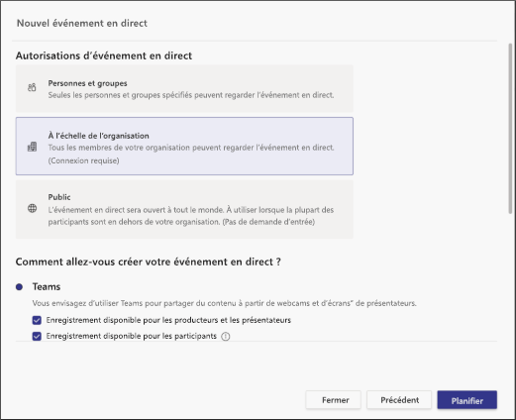Open info icon next to participants recording
This screenshot has width=516, height=420.
(x=226, y=337)
